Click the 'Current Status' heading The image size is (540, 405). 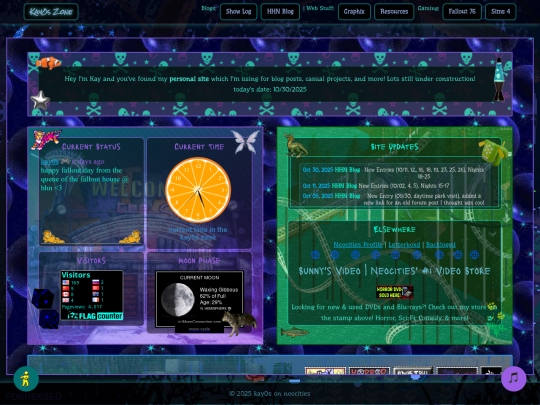(91, 147)
